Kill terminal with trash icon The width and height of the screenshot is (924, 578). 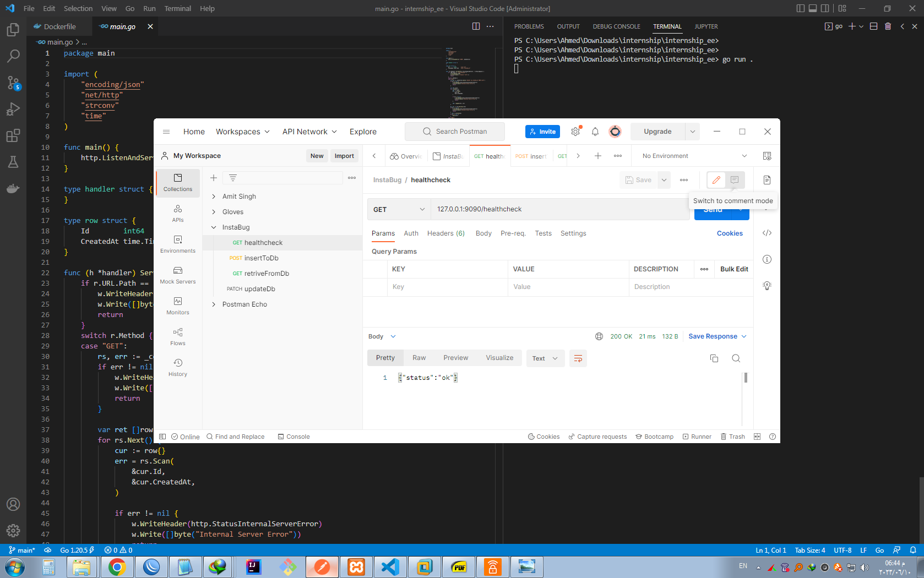pos(888,26)
